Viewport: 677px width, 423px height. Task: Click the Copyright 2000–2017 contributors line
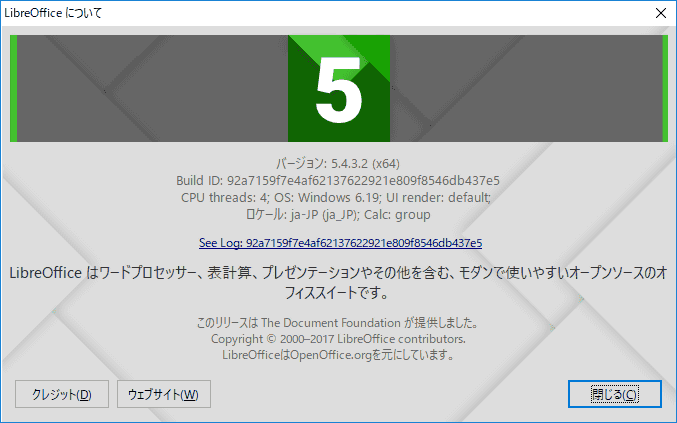pos(338,339)
